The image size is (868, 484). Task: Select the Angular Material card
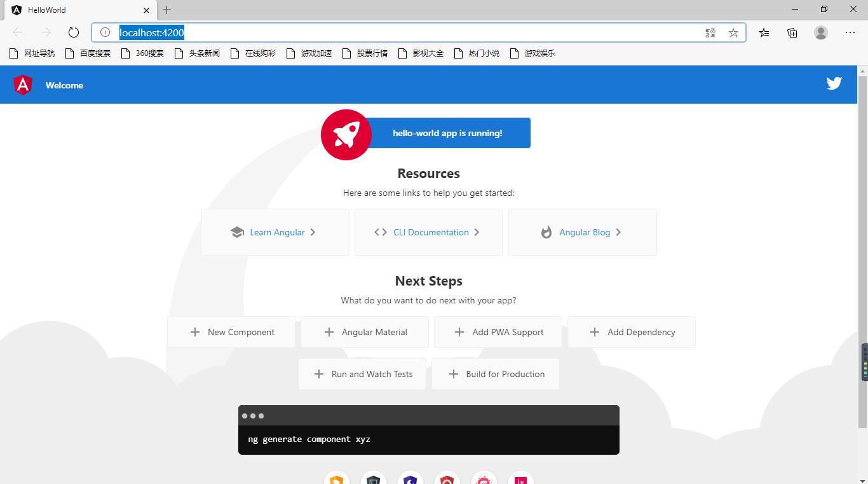[x=365, y=332]
